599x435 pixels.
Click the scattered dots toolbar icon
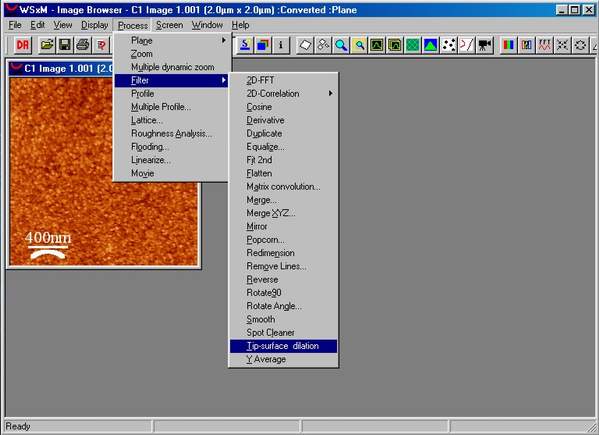coord(449,45)
